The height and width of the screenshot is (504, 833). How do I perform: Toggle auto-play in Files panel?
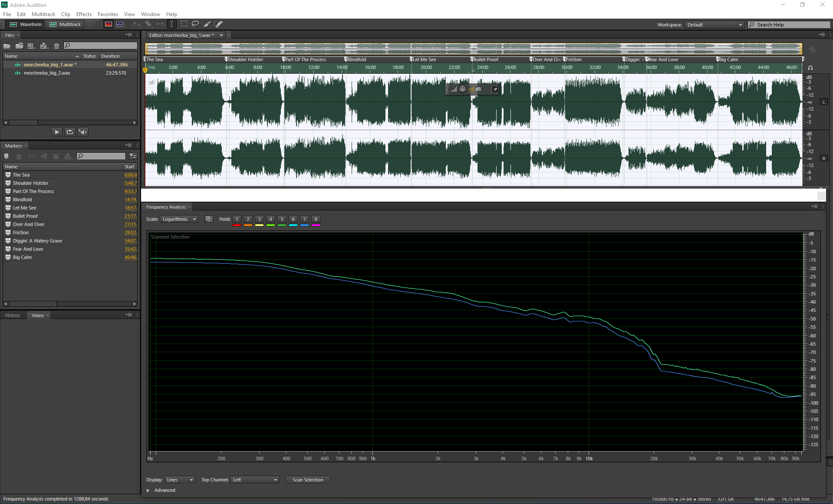pyautogui.click(x=83, y=132)
